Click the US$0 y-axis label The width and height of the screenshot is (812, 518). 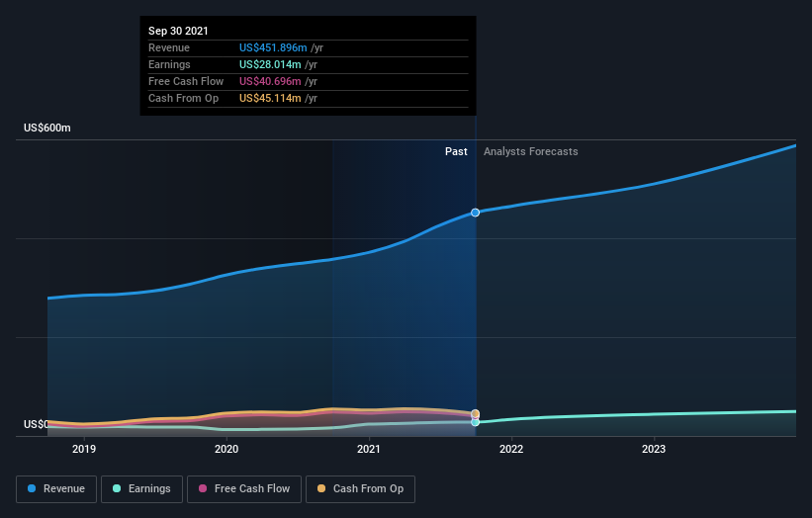click(36, 424)
